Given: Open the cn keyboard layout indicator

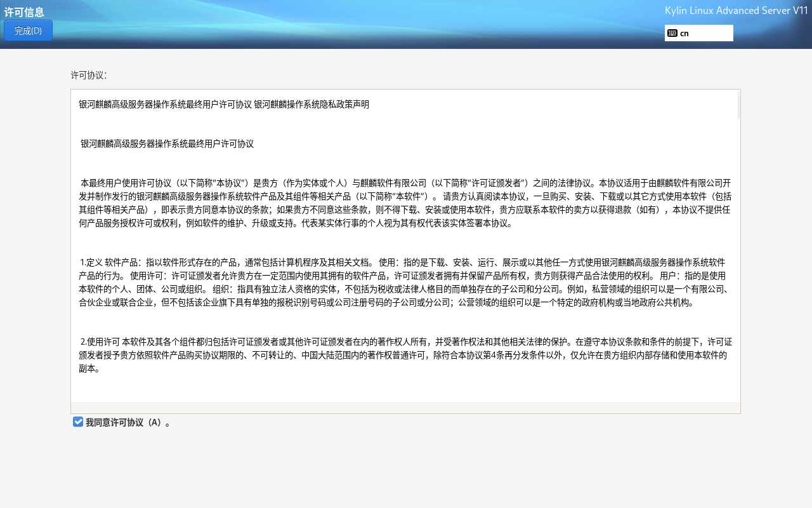Looking at the screenshot, I should pos(698,33).
